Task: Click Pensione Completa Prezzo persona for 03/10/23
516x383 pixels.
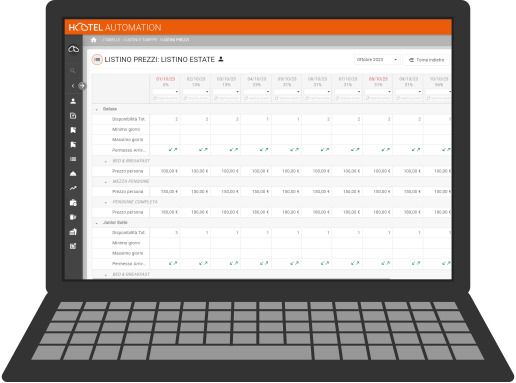Action: pyautogui.click(x=226, y=212)
